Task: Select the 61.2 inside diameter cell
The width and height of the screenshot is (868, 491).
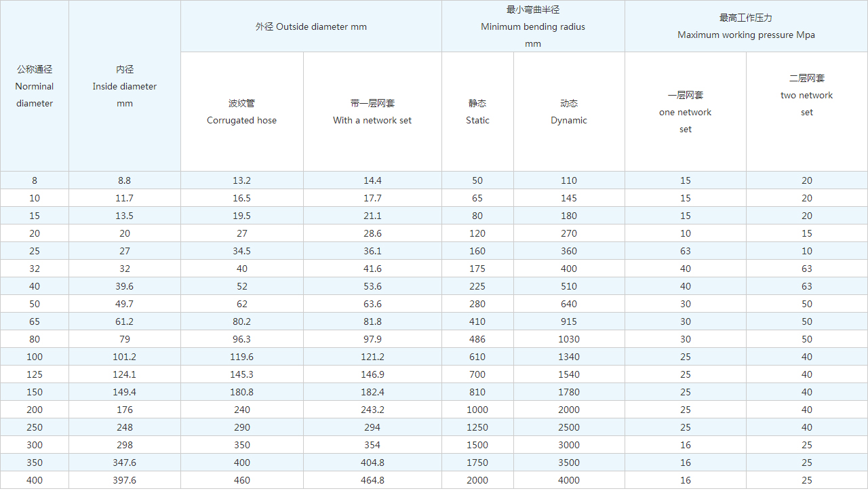Action: (125, 321)
